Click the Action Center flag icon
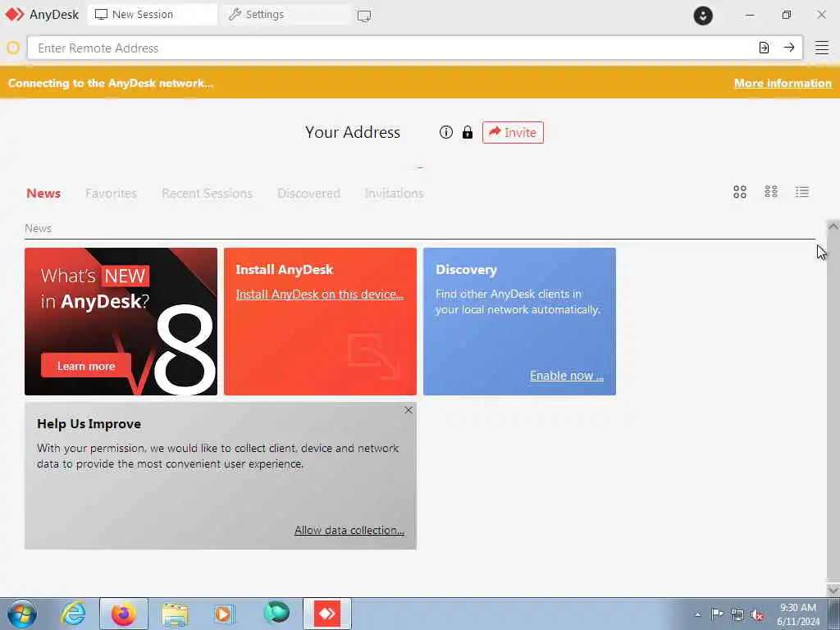This screenshot has width=840, height=630. pyautogui.click(x=717, y=614)
